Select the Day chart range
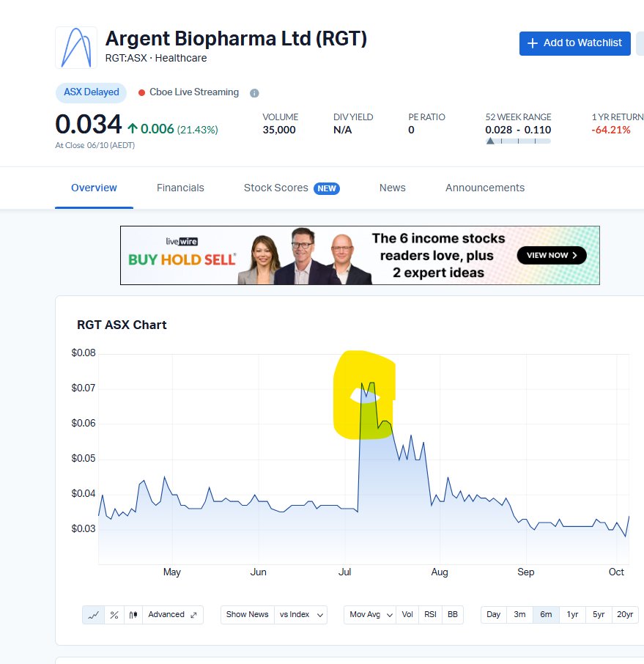Screen dimensions: 644x664 pyautogui.click(x=494, y=614)
